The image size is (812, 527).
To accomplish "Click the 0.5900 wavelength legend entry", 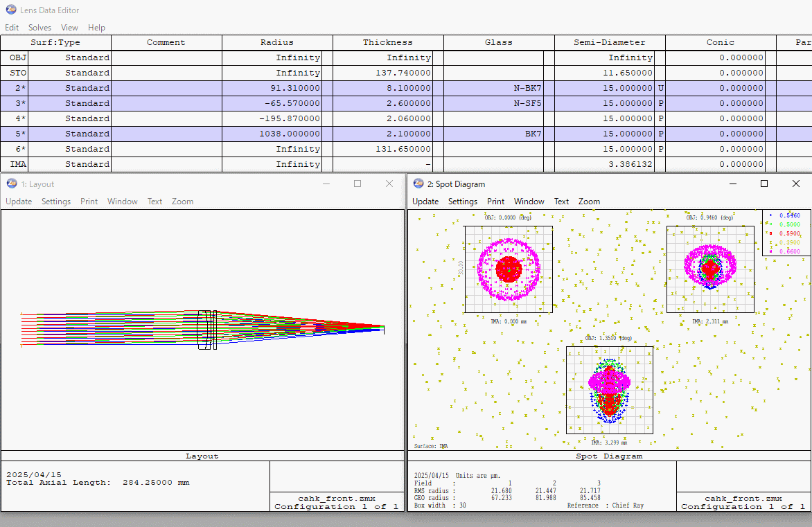I will 785,233.
